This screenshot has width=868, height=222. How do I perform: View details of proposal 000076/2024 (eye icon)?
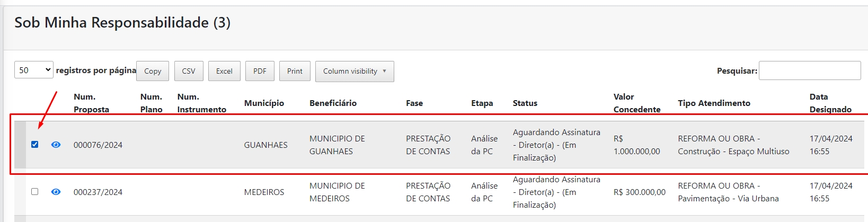click(x=56, y=145)
